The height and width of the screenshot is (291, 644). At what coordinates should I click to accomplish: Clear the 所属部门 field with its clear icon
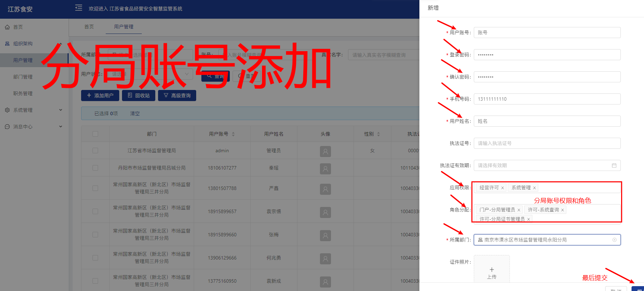(x=614, y=240)
